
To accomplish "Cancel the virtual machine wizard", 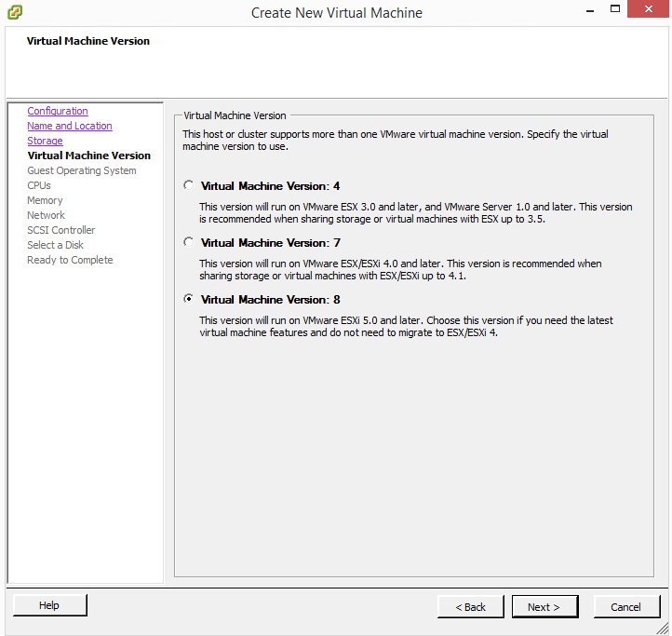I will click(x=626, y=607).
